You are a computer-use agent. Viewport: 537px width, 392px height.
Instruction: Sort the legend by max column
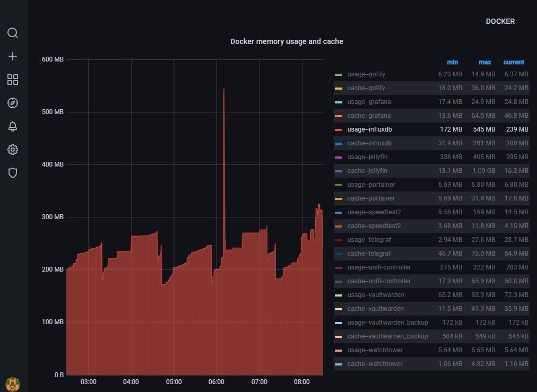(x=484, y=62)
